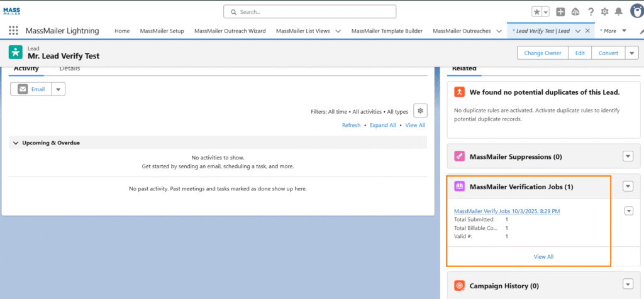
Task: Click into the global Search field
Action: tap(309, 12)
